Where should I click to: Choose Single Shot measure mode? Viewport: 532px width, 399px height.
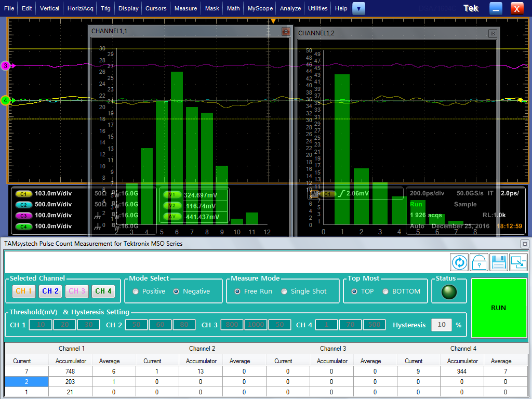284,291
